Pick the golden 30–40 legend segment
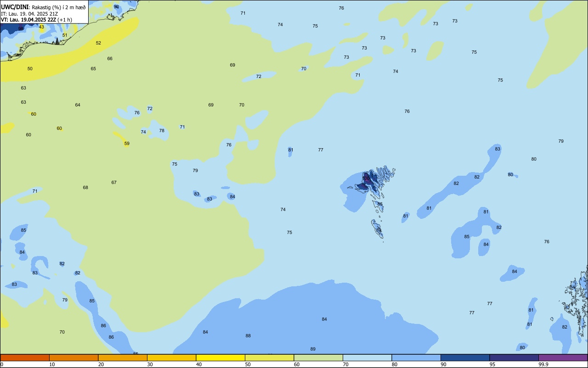588x368 pixels. [x=171, y=357]
